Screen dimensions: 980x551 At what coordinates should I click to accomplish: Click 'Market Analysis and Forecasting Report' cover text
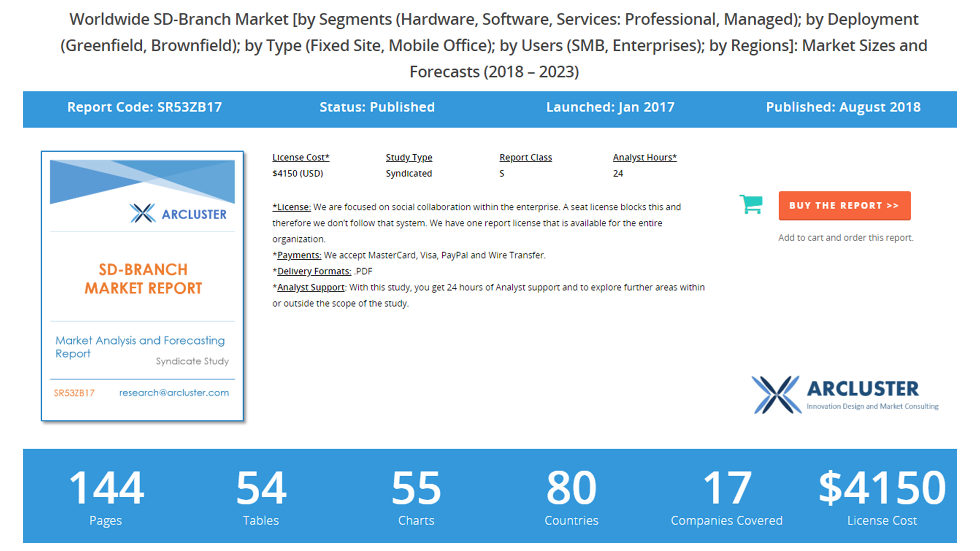140,347
